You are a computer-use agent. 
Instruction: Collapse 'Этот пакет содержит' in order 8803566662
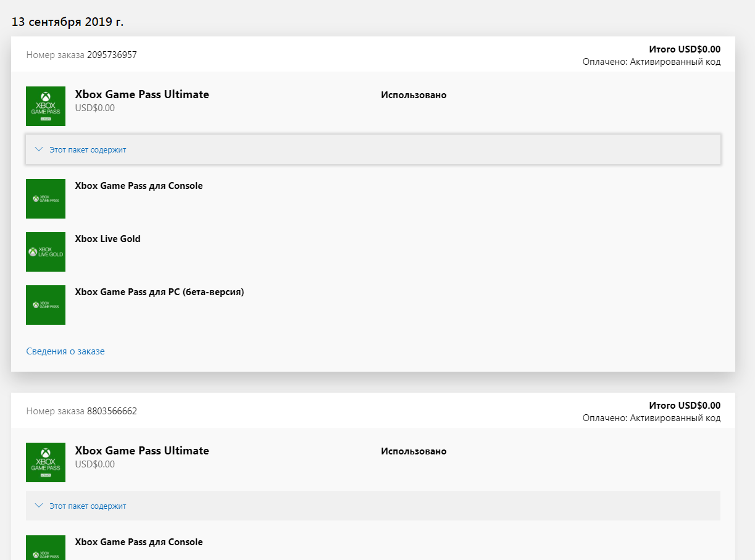pyautogui.click(x=373, y=506)
